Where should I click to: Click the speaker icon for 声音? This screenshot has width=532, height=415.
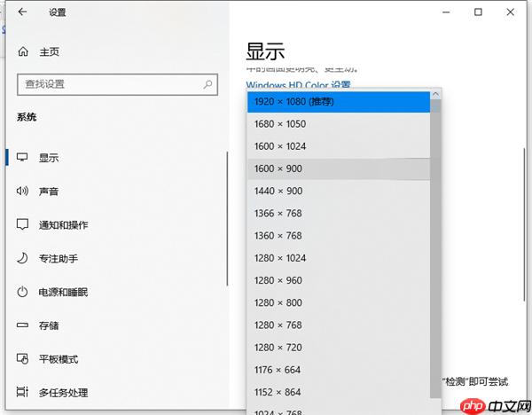[22, 191]
